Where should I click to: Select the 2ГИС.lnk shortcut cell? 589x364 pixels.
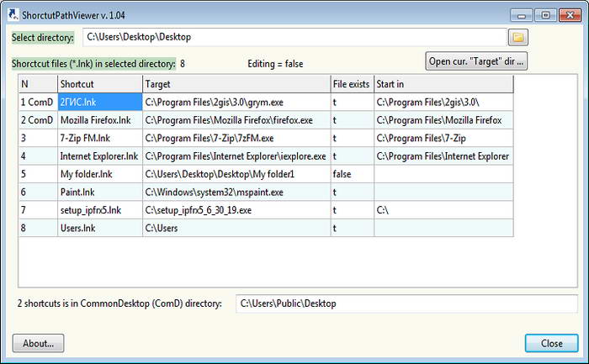tap(100, 102)
